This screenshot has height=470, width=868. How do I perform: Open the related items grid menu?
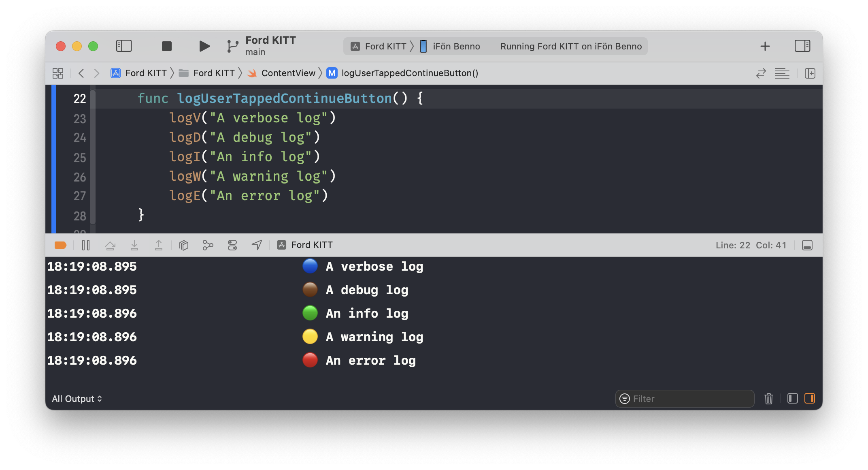click(x=58, y=73)
